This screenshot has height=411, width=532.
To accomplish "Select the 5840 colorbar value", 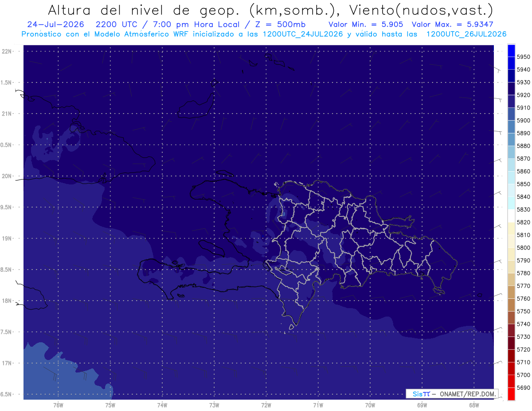I will (x=523, y=196).
